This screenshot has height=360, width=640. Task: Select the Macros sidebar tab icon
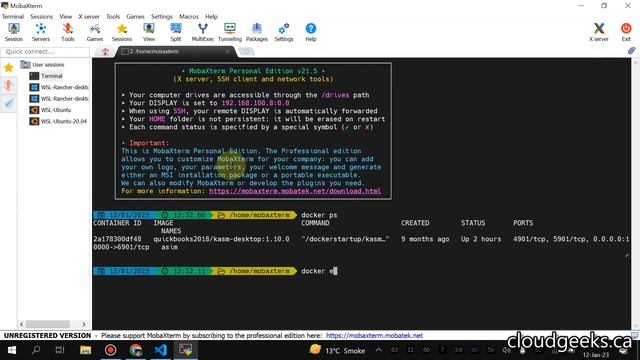pyautogui.click(x=9, y=103)
